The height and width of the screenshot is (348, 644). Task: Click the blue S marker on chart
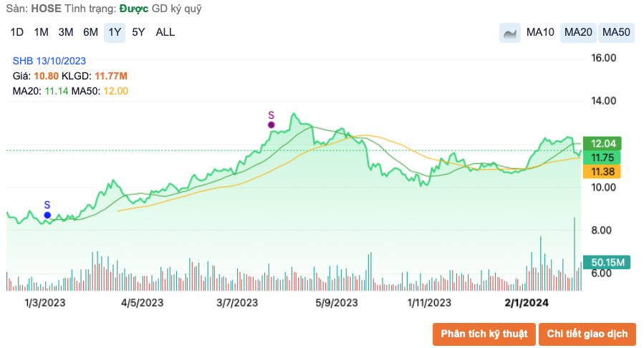(47, 215)
